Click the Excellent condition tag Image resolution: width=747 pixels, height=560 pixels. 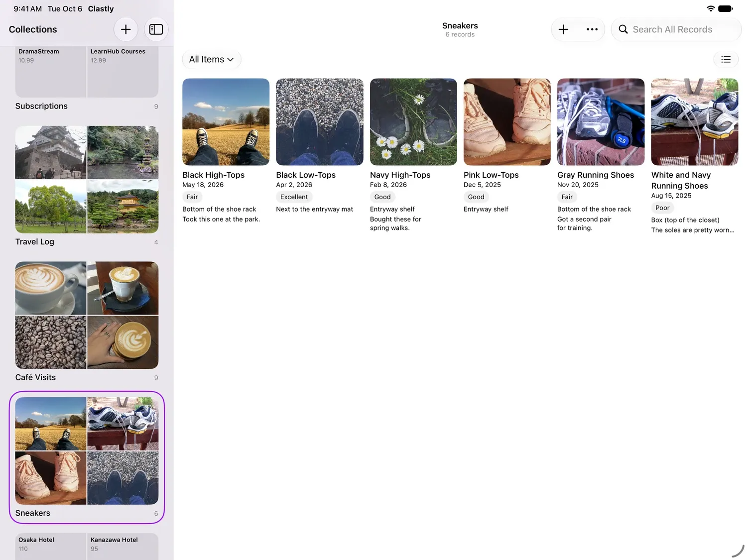(294, 197)
